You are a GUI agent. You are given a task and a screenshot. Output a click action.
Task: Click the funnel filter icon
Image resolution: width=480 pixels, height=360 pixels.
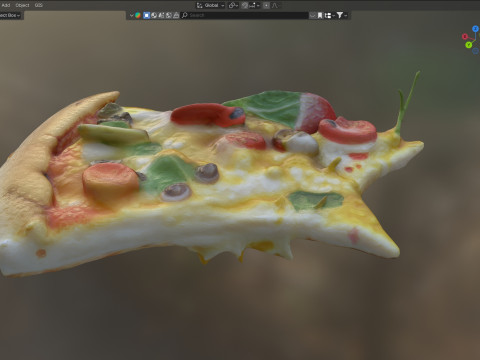[339, 15]
